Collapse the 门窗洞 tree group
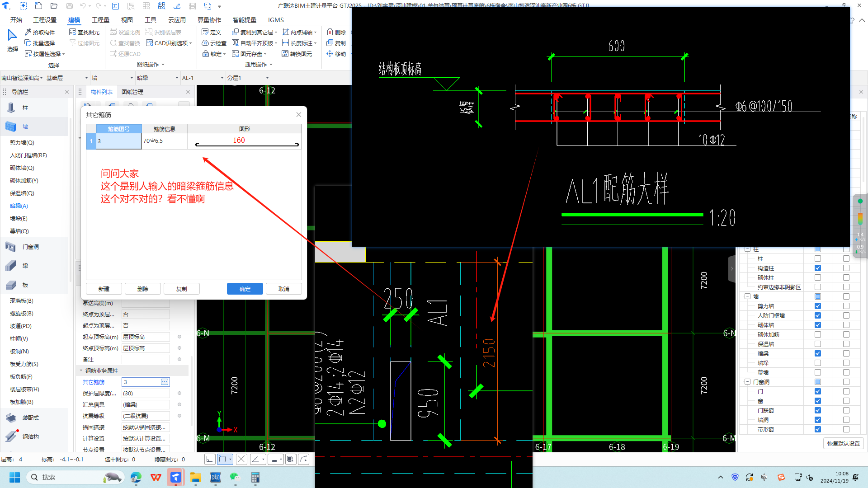Viewport: 868px width, 488px height. [x=747, y=382]
